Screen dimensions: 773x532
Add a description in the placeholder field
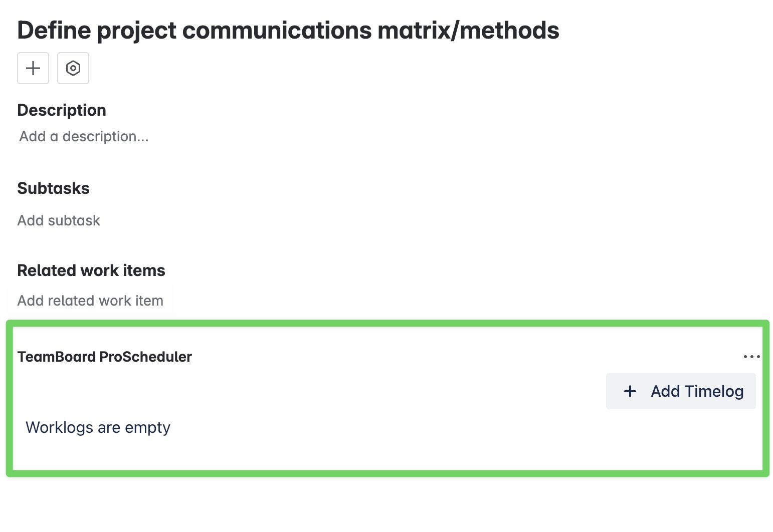(84, 136)
